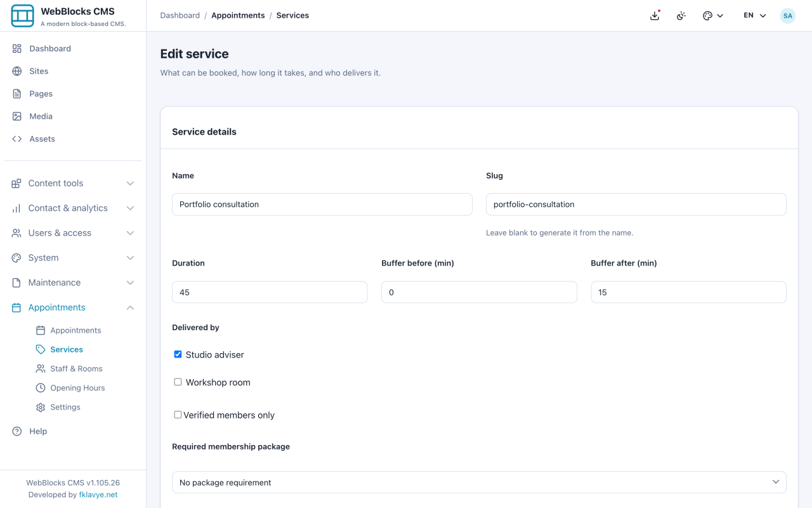Click the Maintenance file icon
This screenshot has width=812, height=508.
click(x=16, y=283)
